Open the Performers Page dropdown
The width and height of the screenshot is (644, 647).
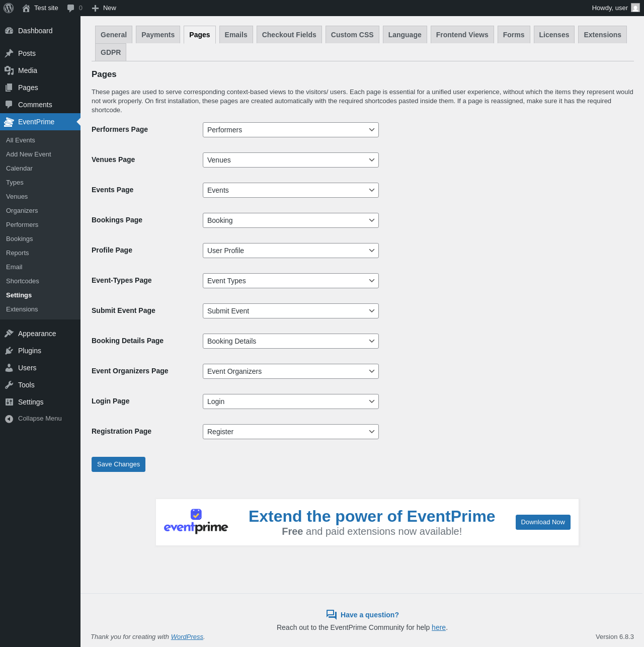point(291,130)
